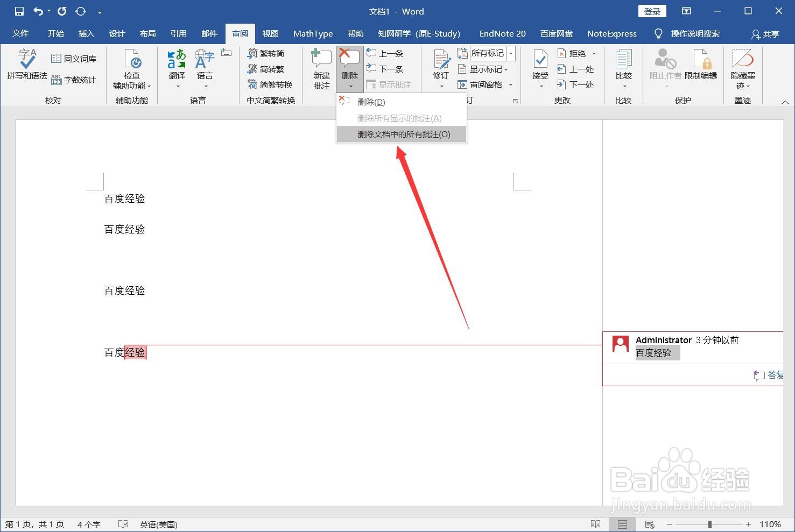Viewport: 795px width, 532px height.
Task: Click the Hide Ink (隐藏墨迹) icon
Action: (743, 59)
